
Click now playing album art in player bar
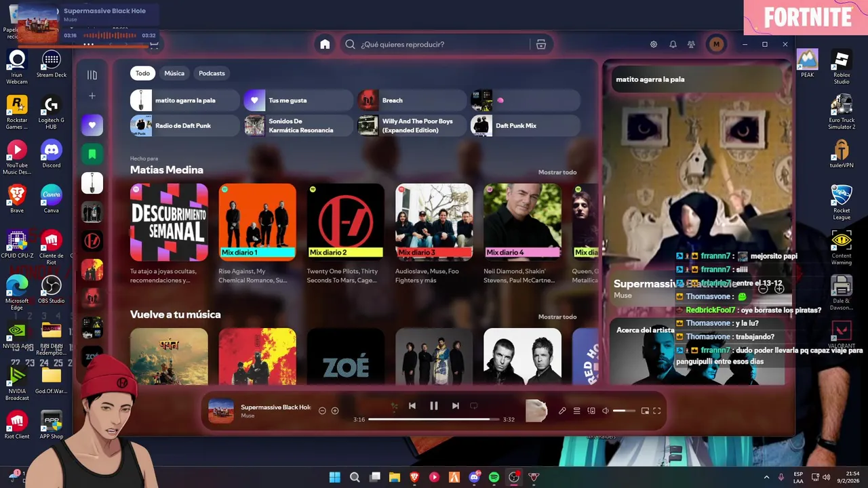click(x=221, y=411)
